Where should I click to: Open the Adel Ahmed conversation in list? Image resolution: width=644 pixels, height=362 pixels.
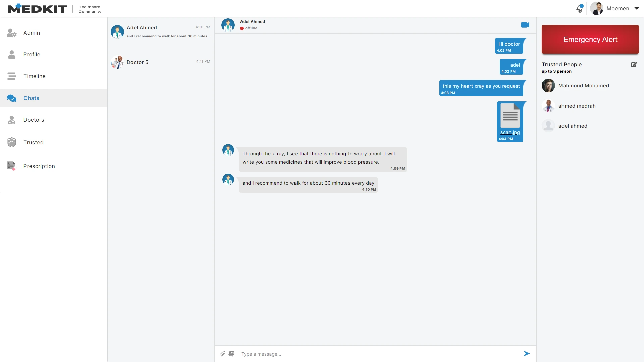[x=161, y=32]
